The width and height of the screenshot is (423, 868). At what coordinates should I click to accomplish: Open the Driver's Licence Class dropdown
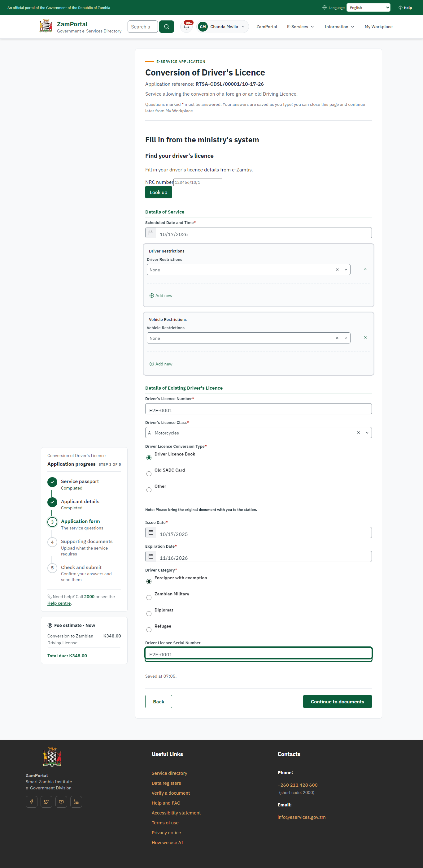258,433
